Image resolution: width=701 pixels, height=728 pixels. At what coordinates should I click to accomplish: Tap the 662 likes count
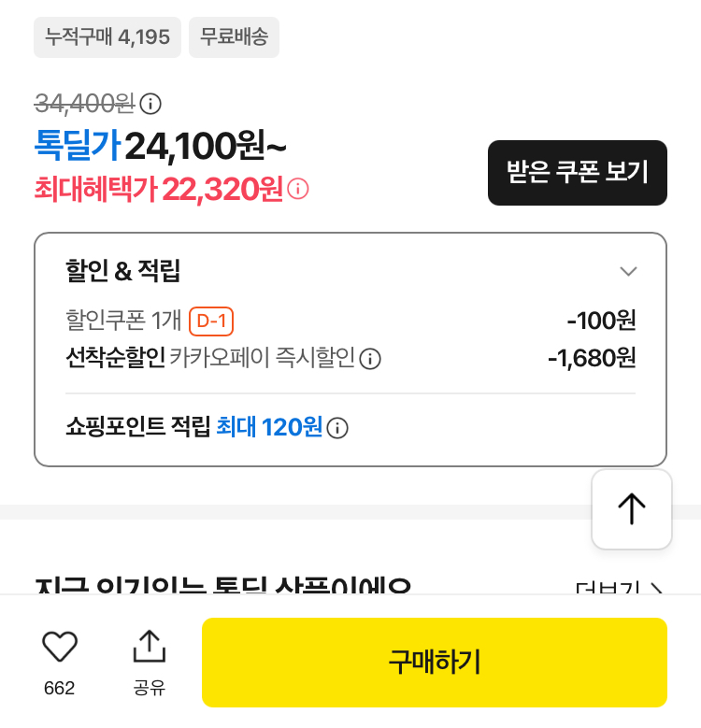pyautogui.click(x=60, y=688)
